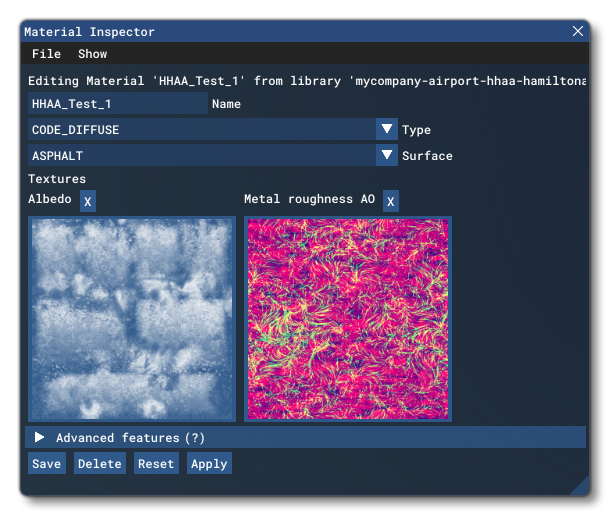Remove the Metal roughness AO texture with X

tap(391, 201)
